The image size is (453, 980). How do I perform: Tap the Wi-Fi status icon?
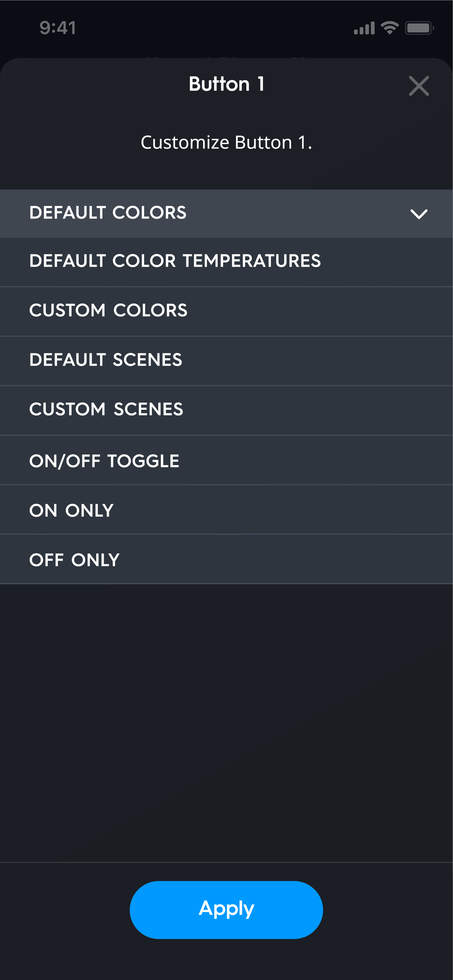(x=390, y=28)
